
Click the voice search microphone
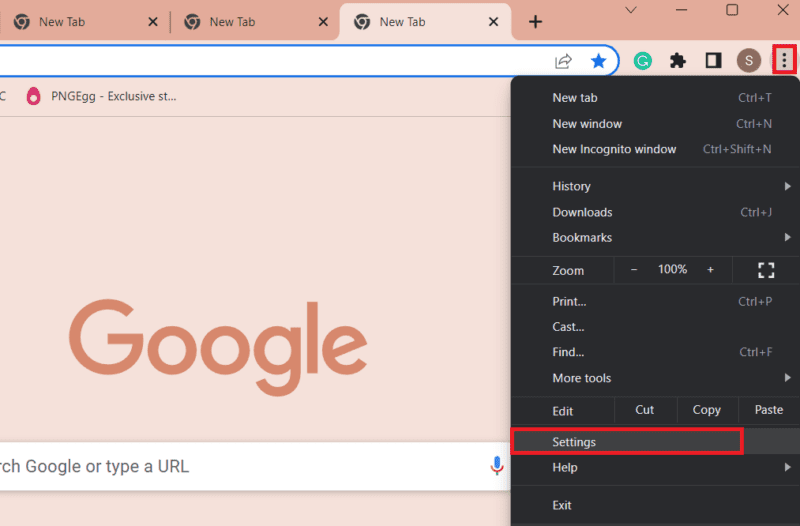[x=497, y=466]
